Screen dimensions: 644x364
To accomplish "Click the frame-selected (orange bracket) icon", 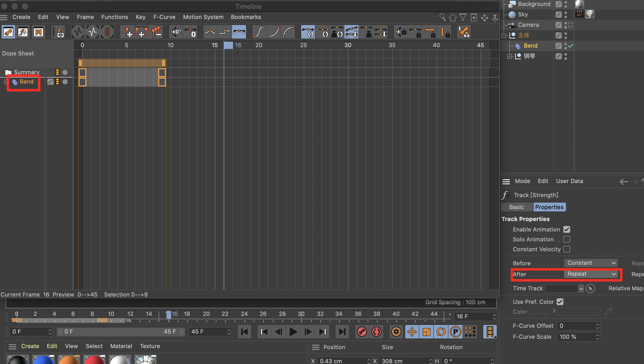I will coord(107,32).
